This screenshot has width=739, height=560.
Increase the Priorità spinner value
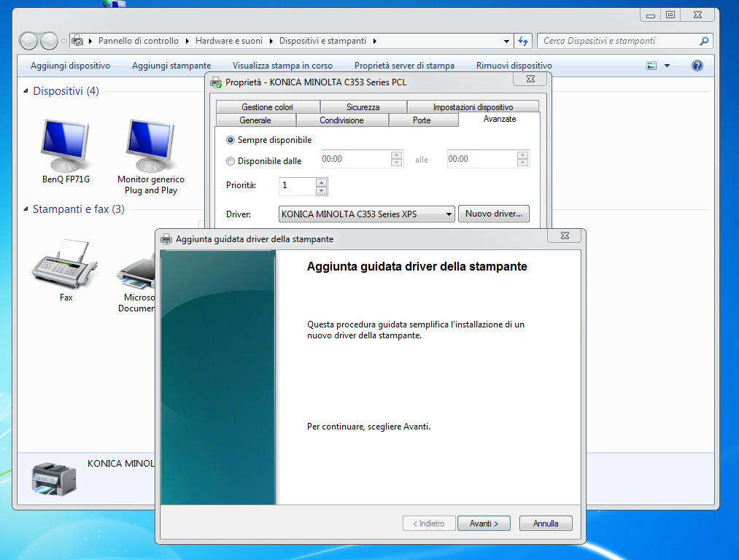(321, 182)
